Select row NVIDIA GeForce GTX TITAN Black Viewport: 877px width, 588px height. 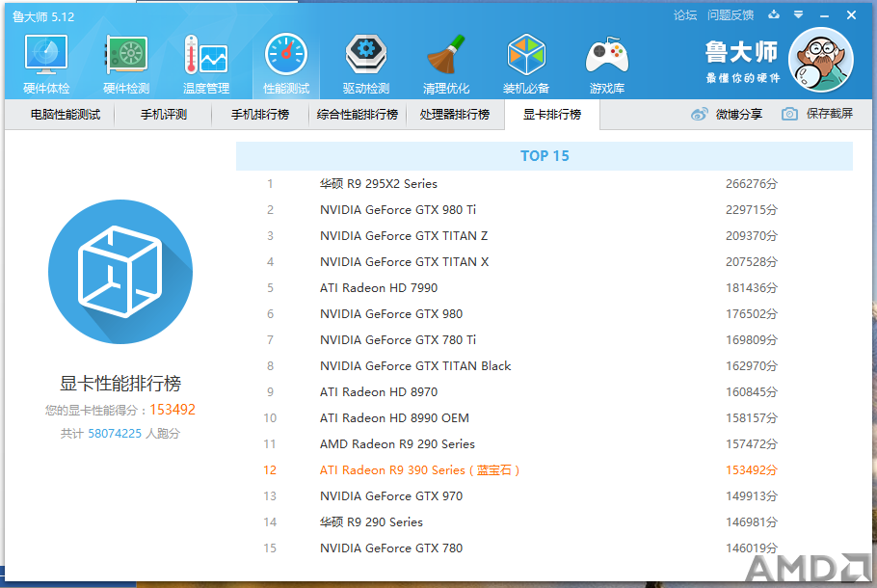click(x=545, y=366)
